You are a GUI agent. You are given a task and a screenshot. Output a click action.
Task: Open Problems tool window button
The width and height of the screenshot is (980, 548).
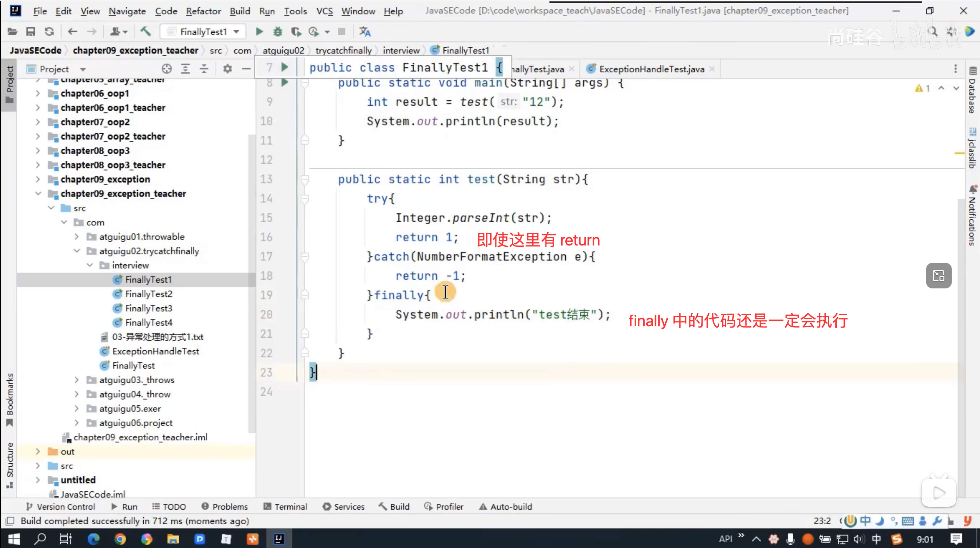pyautogui.click(x=224, y=507)
